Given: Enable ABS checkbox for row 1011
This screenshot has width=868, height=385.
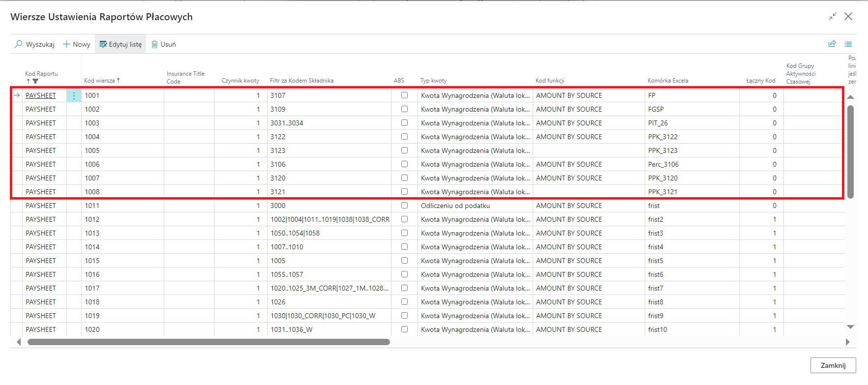Looking at the screenshot, I should click(x=404, y=206).
